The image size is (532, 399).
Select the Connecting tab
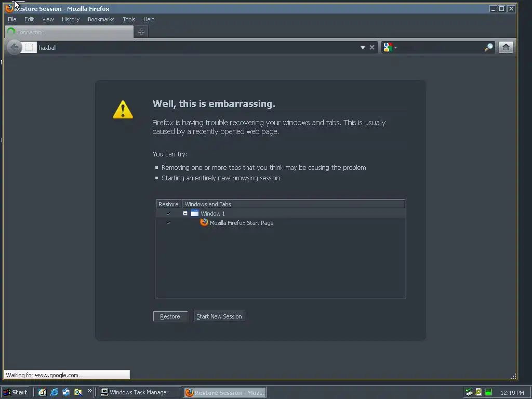69,32
